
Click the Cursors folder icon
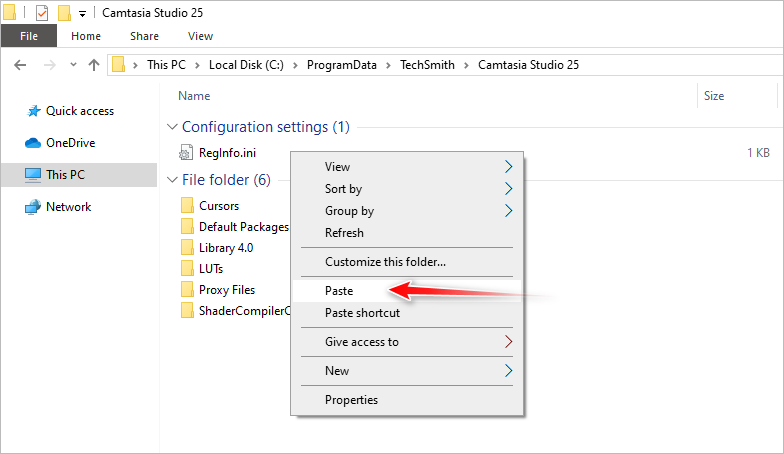pos(186,206)
